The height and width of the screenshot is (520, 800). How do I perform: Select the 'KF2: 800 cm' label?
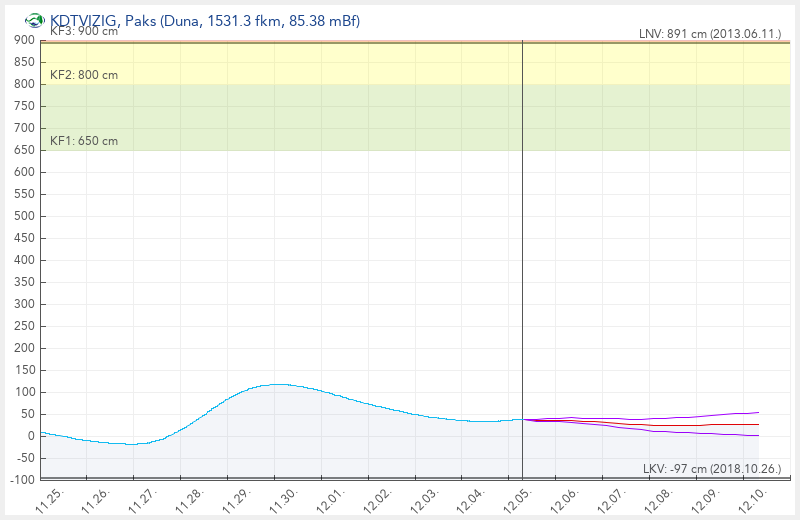tap(84, 75)
